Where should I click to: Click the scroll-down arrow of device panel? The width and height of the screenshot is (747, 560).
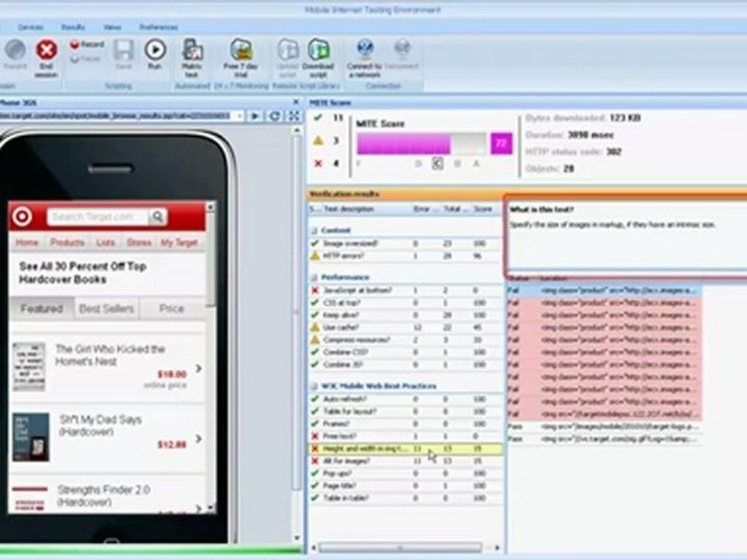click(x=296, y=538)
